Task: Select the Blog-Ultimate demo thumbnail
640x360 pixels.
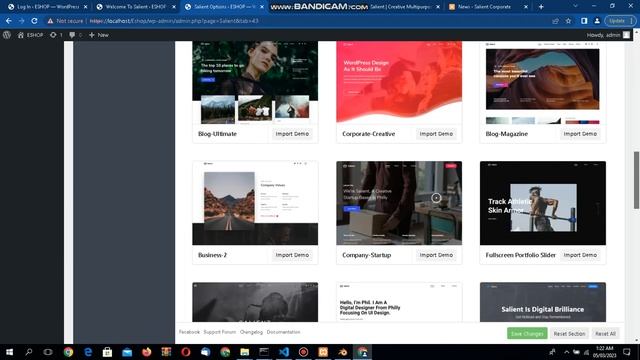Action: [255, 82]
